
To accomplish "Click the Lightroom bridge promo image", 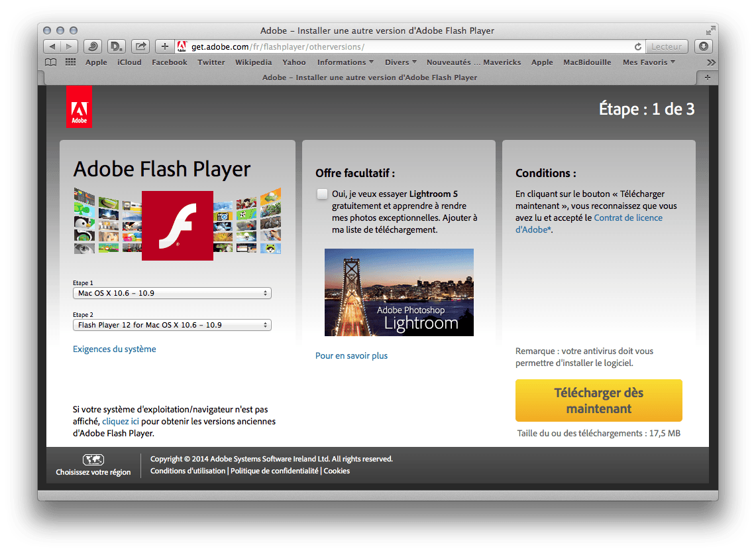I will (x=399, y=292).
